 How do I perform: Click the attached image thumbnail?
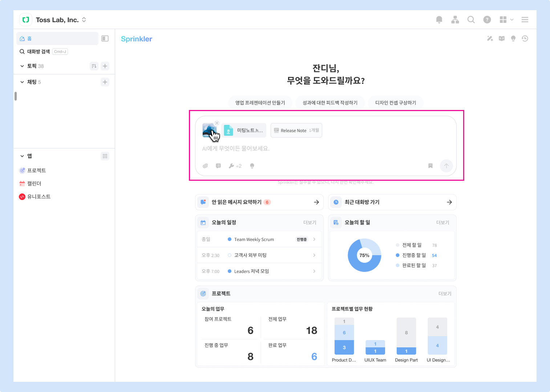coord(210,131)
